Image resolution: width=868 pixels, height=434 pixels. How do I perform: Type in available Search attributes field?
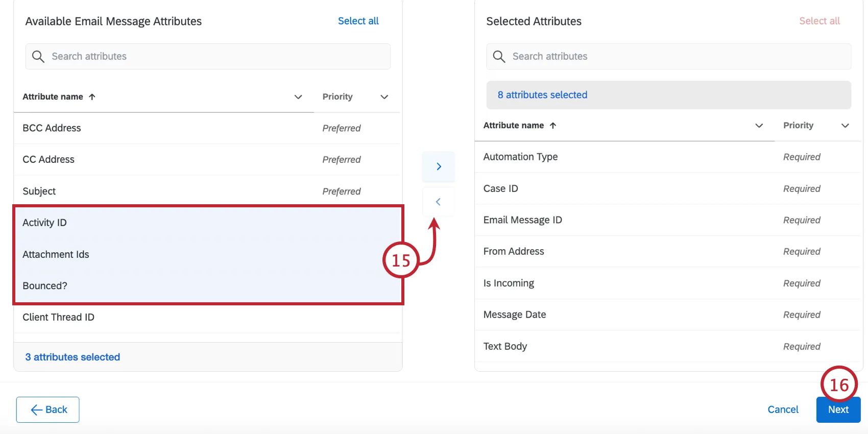(x=214, y=56)
